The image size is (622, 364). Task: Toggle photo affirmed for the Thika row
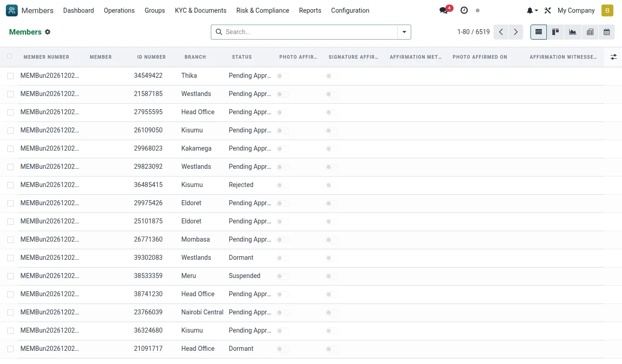click(x=283, y=76)
